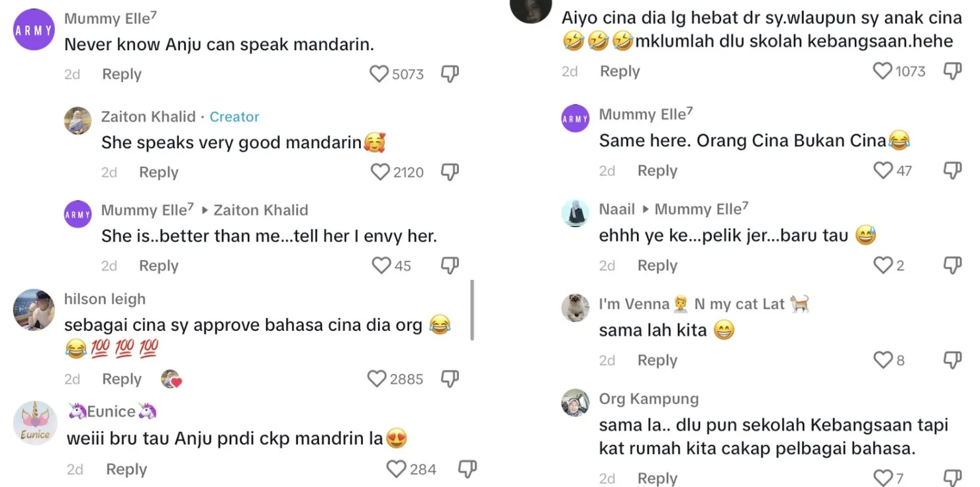
Task: Click Mummy Elle's ARMY profile picture
Action: click(34, 30)
